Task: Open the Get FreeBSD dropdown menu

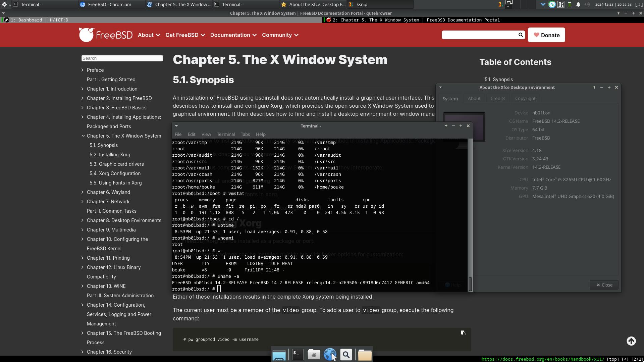Action: point(185,35)
